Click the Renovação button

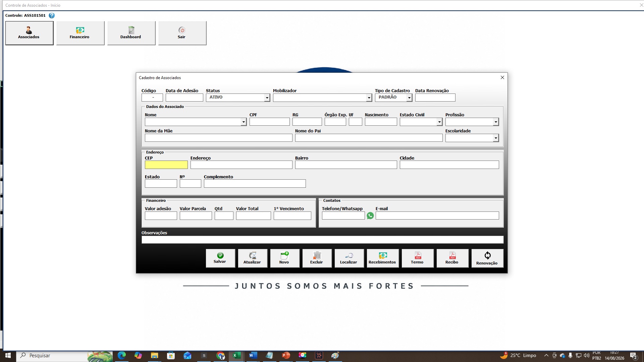487,258
